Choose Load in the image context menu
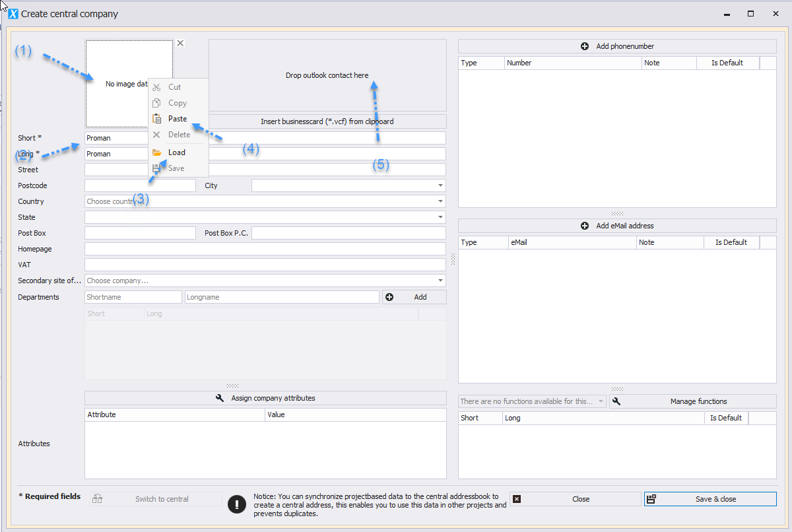792x532 pixels. coord(178,152)
